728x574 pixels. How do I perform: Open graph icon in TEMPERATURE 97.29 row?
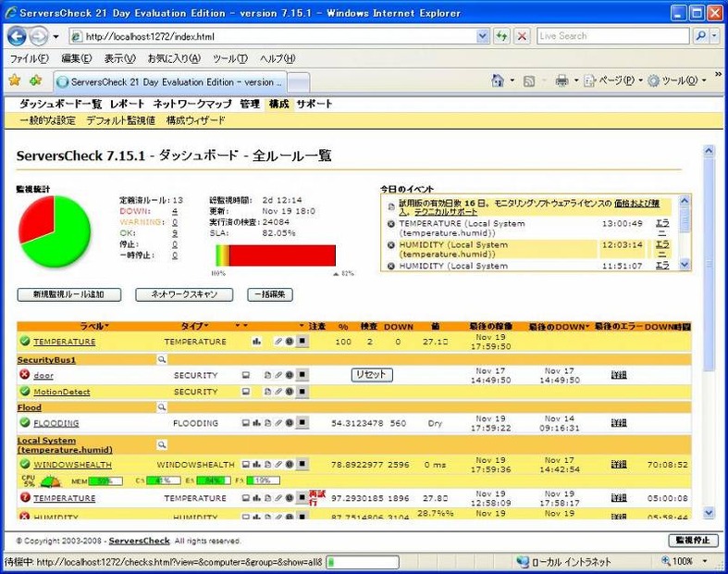pyautogui.click(x=256, y=498)
